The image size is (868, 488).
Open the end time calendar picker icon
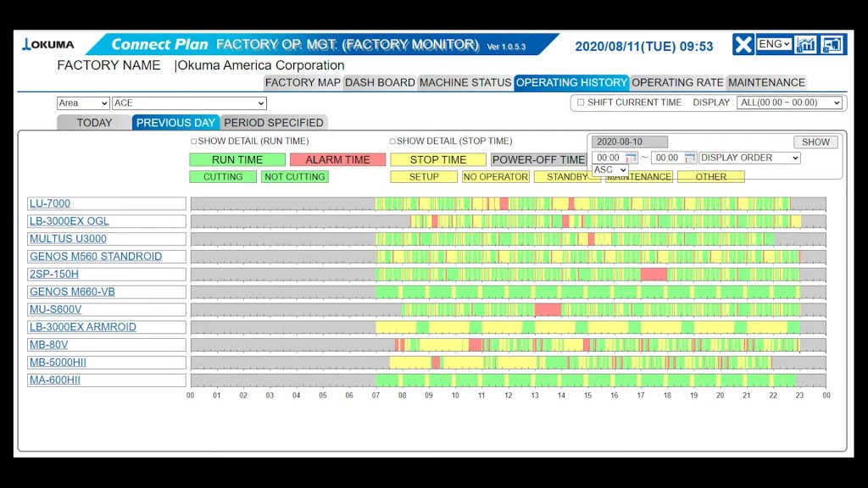point(689,158)
